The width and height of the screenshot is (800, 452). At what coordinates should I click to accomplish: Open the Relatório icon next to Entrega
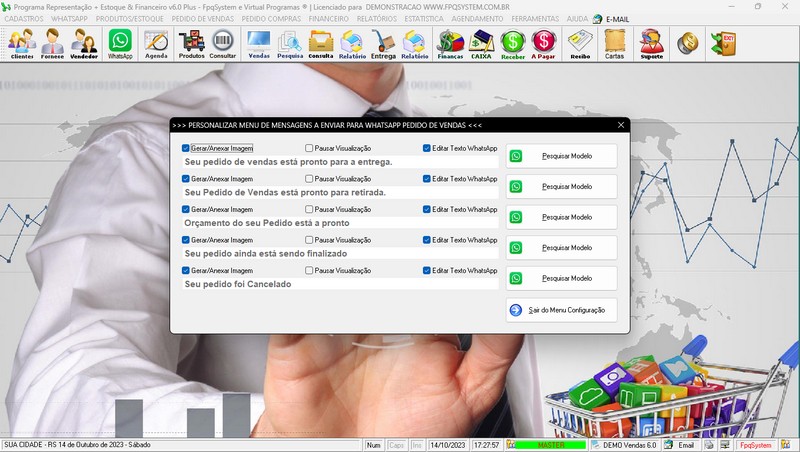click(414, 44)
